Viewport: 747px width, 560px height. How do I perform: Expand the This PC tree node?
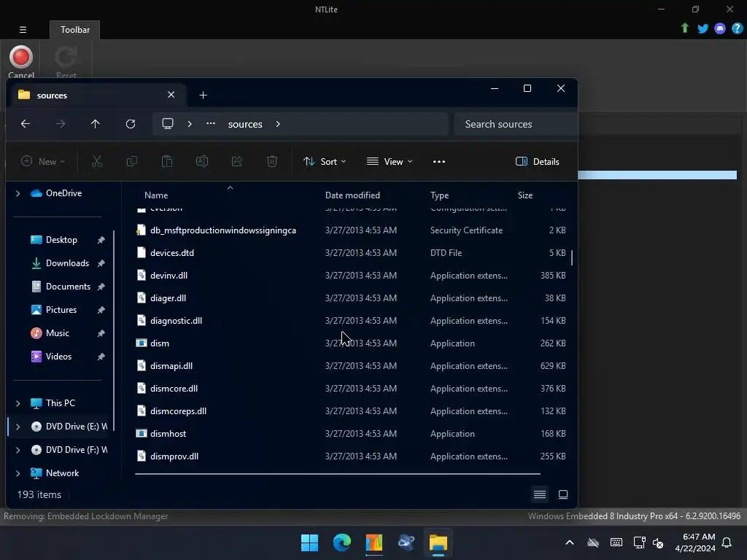pos(18,403)
